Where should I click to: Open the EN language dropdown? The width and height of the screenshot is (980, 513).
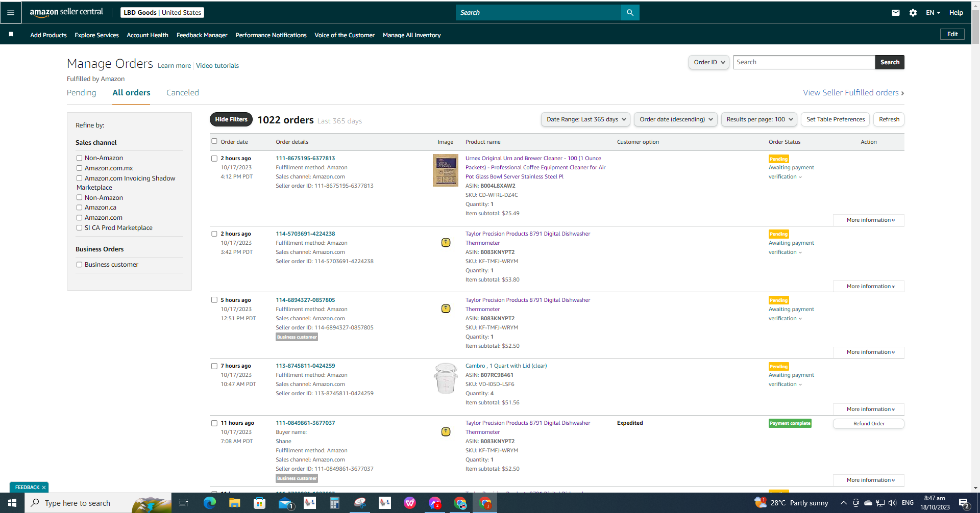pos(933,12)
